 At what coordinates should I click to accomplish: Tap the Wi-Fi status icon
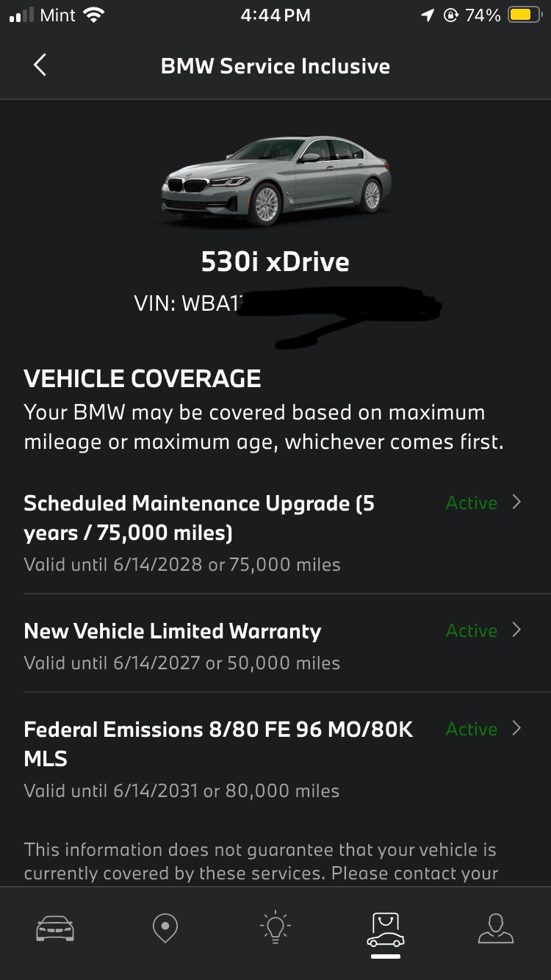coord(93,15)
